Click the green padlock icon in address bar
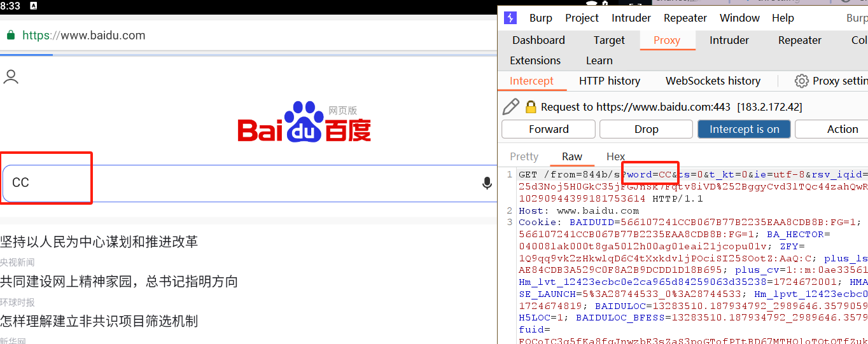 tap(11, 36)
